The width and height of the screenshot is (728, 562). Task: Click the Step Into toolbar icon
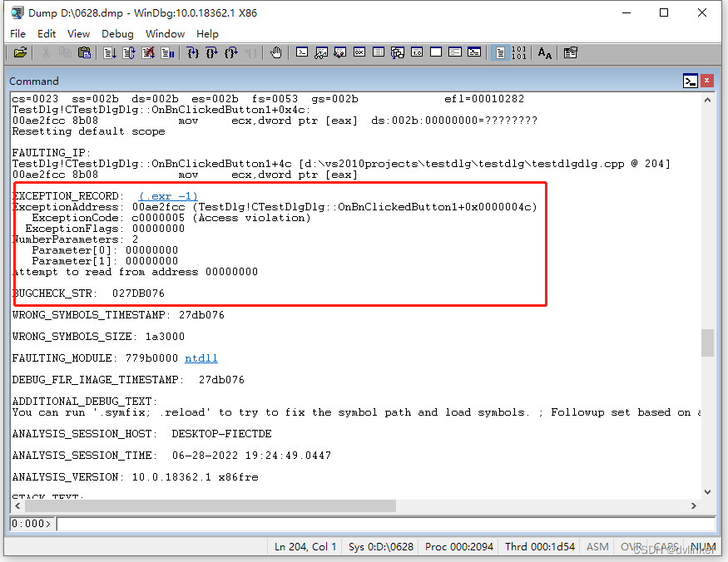(x=193, y=53)
